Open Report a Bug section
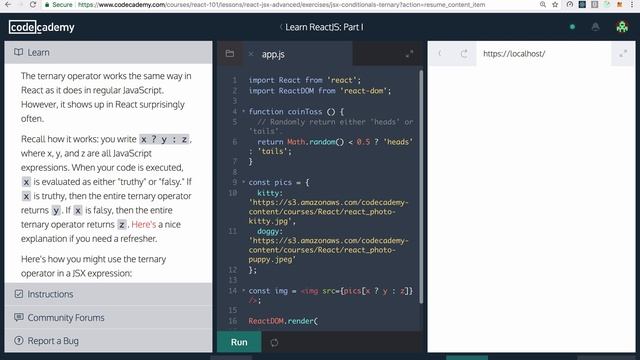This screenshot has width=640, height=360. click(109, 341)
